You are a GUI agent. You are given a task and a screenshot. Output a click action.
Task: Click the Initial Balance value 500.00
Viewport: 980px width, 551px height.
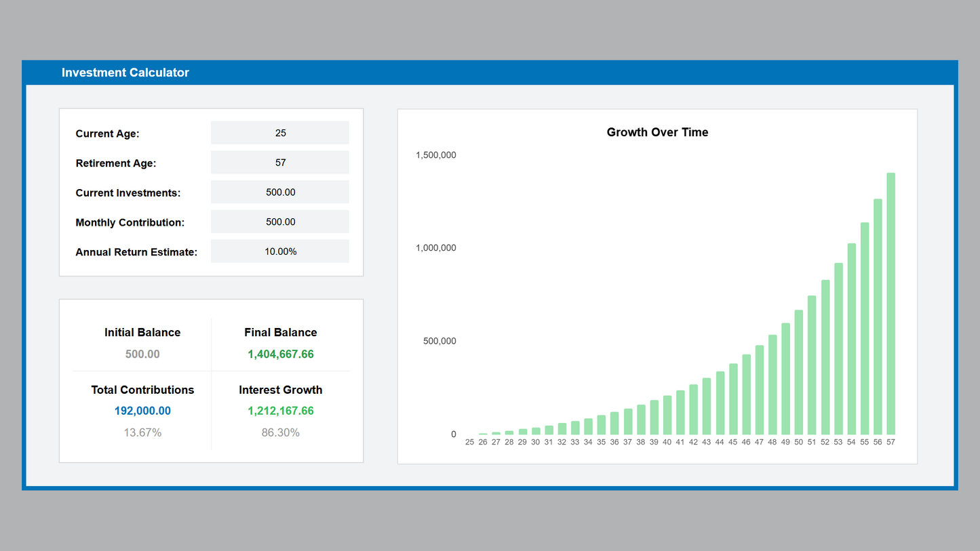pyautogui.click(x=142, y=354)
